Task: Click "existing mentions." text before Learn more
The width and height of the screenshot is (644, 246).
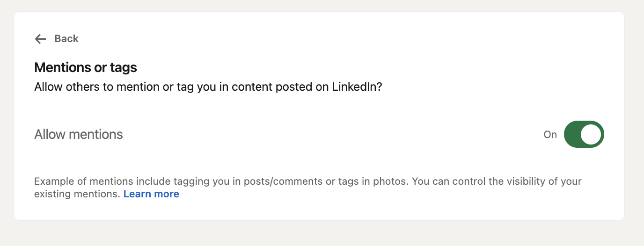Action: (x=77, y=194)
